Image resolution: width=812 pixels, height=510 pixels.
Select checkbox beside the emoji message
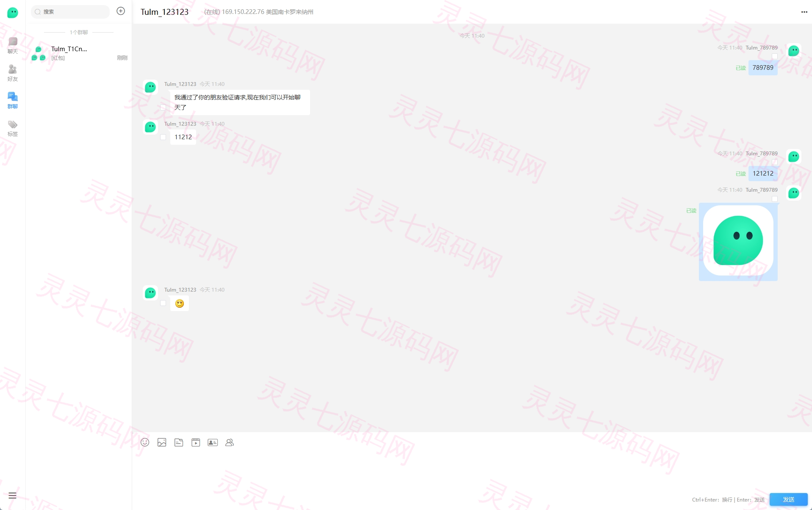pos(163,303)
